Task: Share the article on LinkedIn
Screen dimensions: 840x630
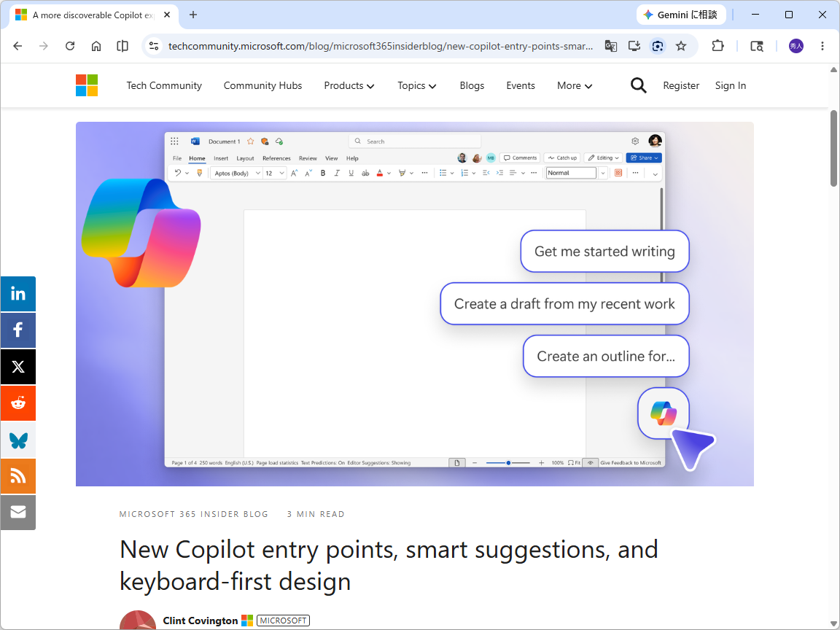Action: pos(17,294)
